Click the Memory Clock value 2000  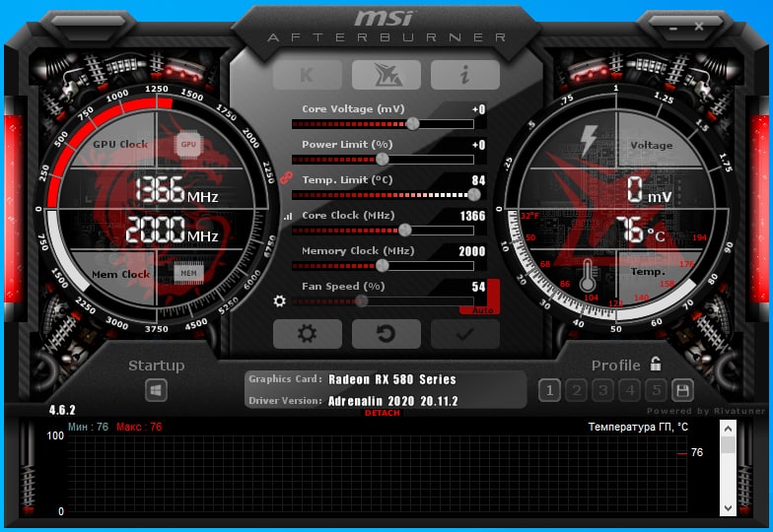(472, 251)
